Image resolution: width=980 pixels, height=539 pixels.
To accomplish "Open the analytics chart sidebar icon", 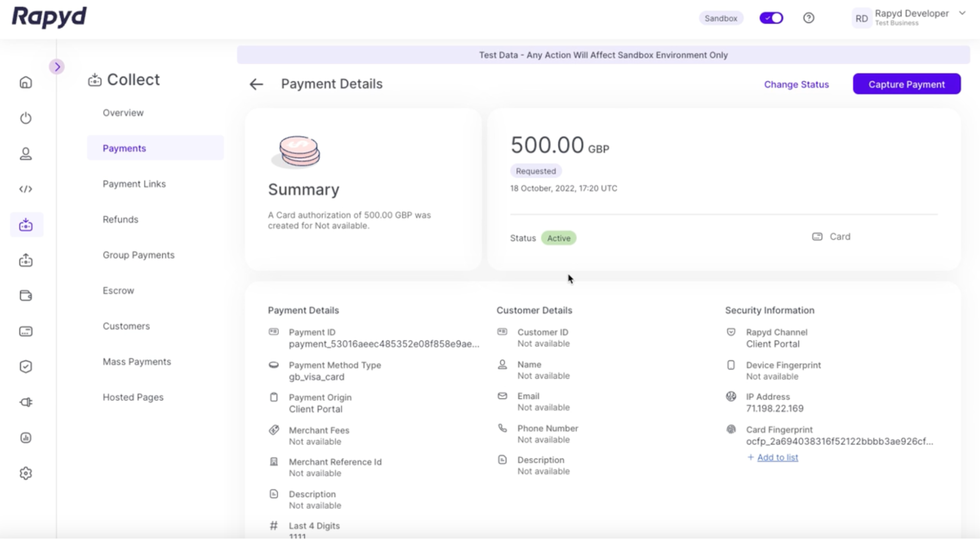I will pos(26,438).
